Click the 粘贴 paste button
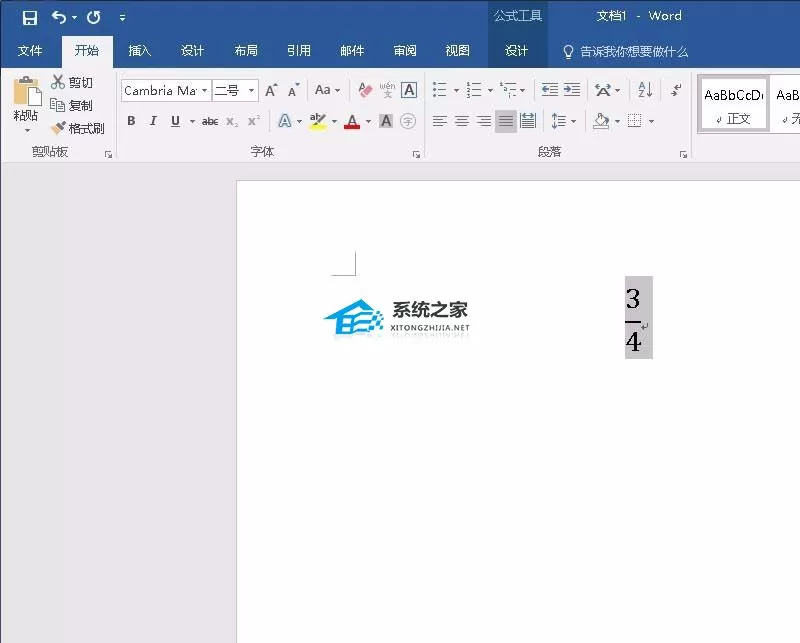This screenshot has width=800, height=643. coord(26,104)
